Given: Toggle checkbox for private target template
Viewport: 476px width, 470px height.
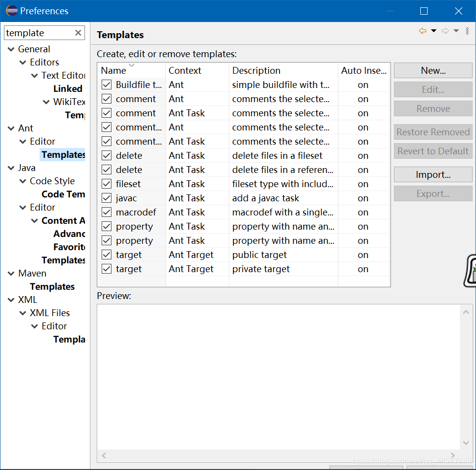Looking at the screenshot, I should coord(107,269).
